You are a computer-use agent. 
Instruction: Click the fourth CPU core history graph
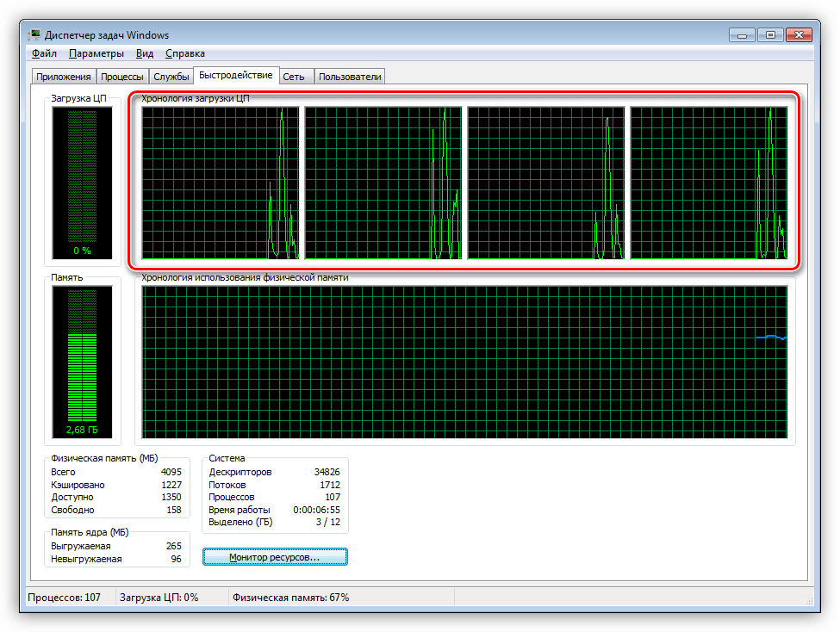point(708,183)
